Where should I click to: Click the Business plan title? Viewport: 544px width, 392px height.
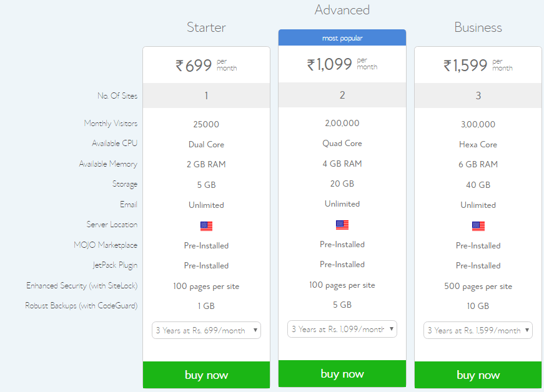click(x=478, y=27)
